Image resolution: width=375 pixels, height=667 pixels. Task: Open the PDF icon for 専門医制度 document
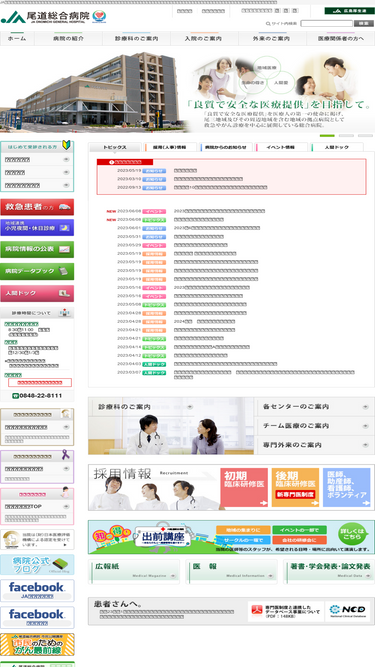256,611
